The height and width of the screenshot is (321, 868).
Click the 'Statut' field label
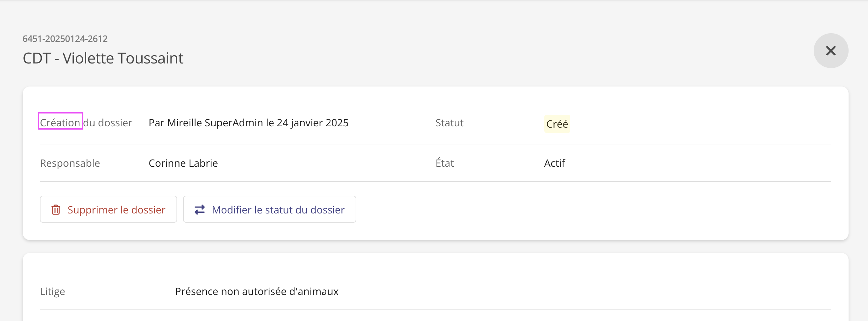[x=449, y=122]
